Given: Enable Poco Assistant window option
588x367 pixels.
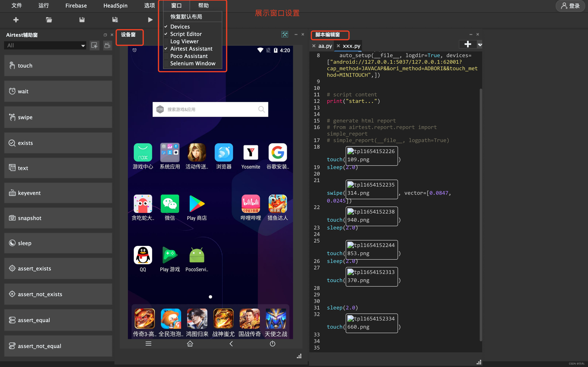Looking at the screenshot, I should (x=189, y=56).
